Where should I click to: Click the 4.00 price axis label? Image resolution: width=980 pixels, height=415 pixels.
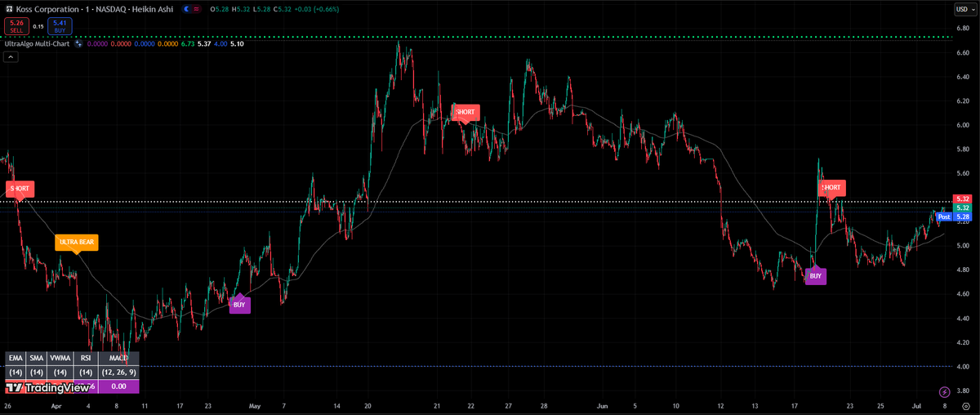click(x=962, y=366)
